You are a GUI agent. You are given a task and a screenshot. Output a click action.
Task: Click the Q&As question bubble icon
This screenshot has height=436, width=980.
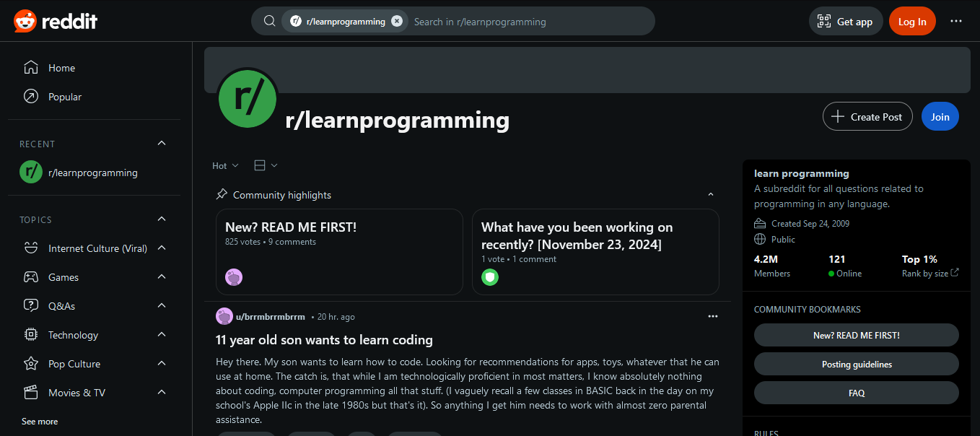[30, 306]
